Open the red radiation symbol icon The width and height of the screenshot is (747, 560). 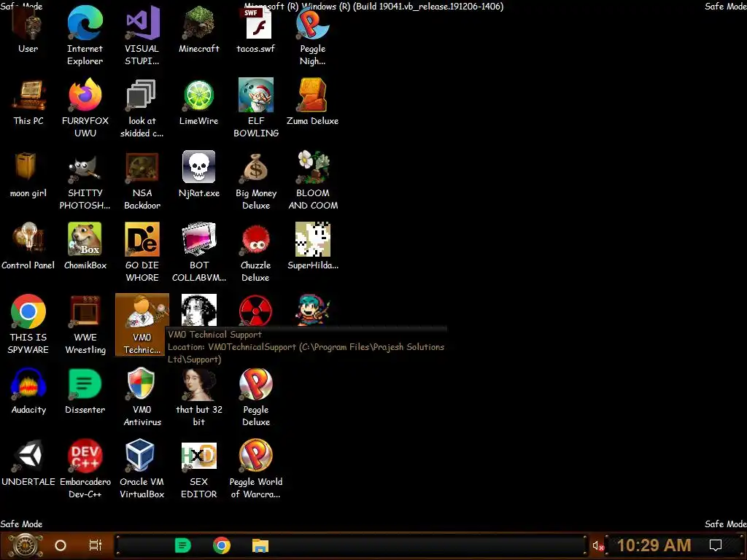tap(256, 310)
